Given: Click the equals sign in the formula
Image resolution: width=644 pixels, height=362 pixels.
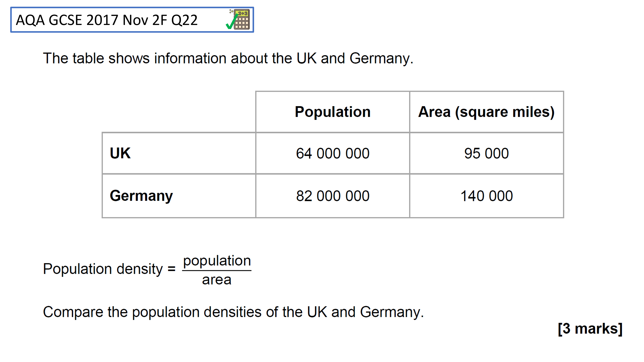Looking at the screenshot, I should pyautogui.click(x=172, y=269).
